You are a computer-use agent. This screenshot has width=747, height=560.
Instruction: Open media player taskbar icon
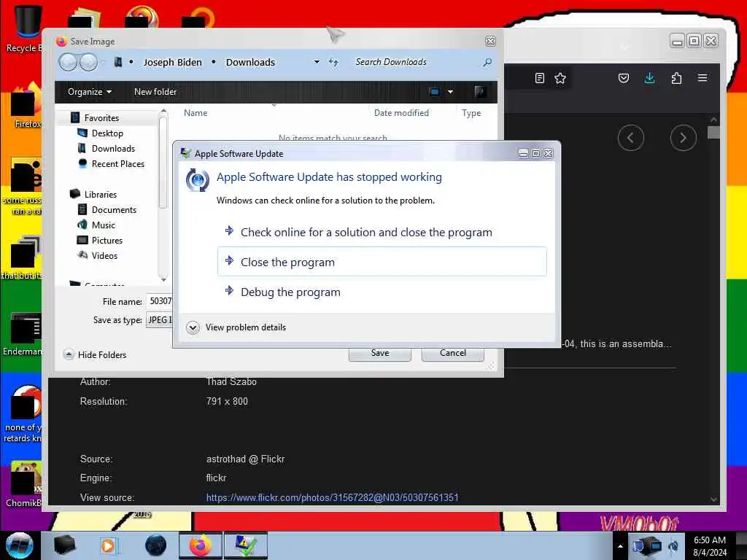(108, 545)
